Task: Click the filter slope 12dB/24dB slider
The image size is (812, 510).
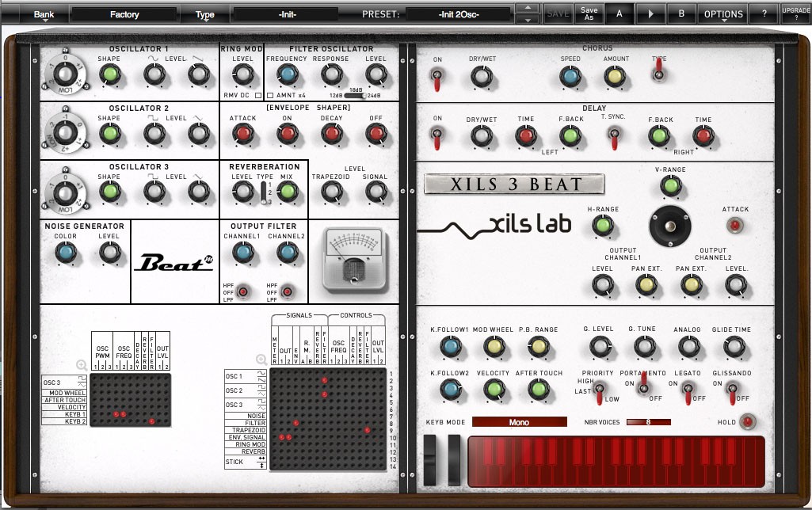Action: 355,95
